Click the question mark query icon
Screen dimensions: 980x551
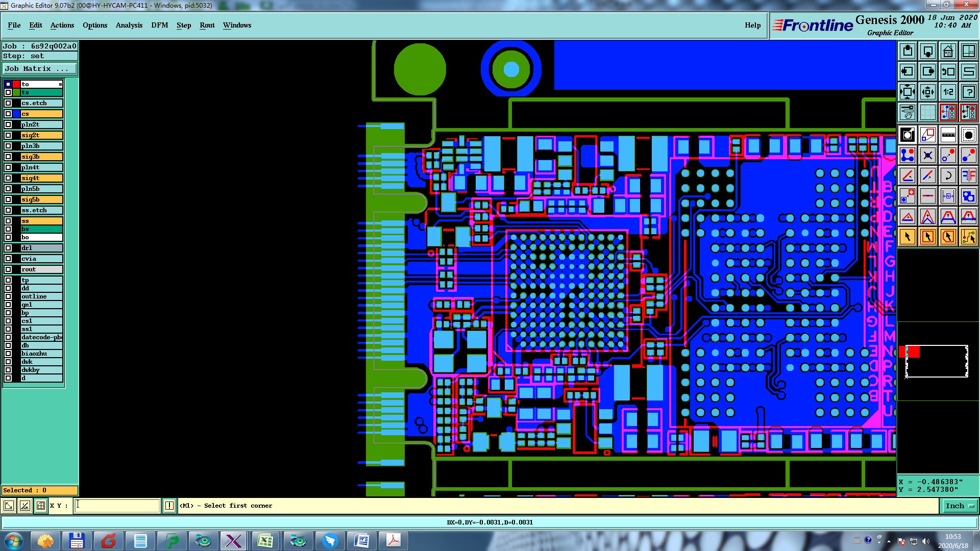[x=968, y=92]
